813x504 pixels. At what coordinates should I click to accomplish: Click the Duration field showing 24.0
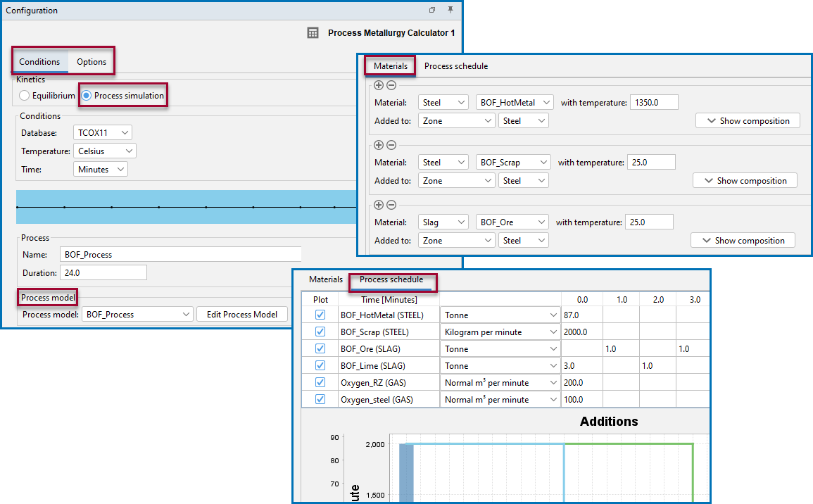coord(103,272)
